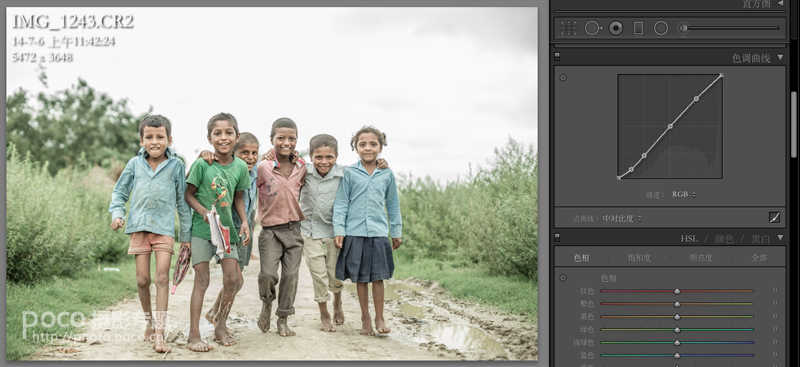The image size is (800, 367).
Task: Switch to the 饱和度 tab
Action: (x=639, y=258)
